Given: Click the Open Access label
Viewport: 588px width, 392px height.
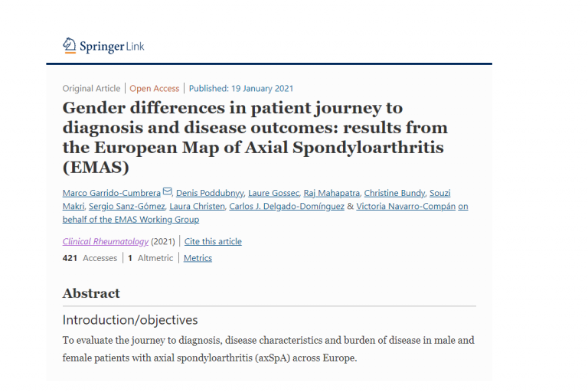Looking at the screenshot, I should point(154,89).
